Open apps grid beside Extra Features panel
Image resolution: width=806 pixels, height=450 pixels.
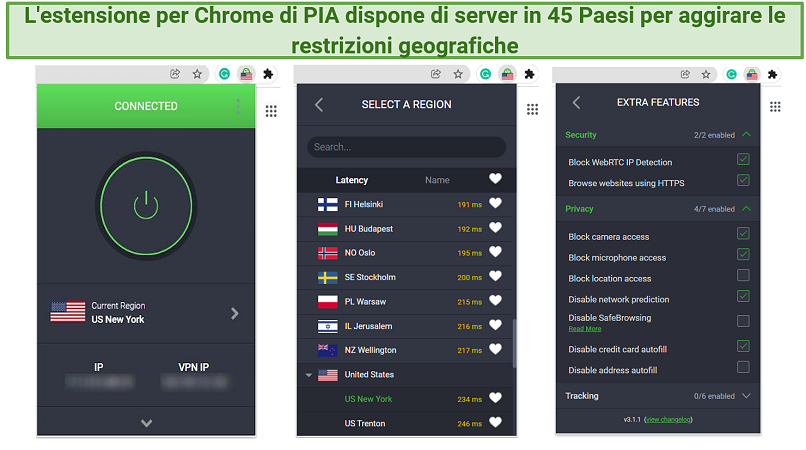tap(775, 107)
